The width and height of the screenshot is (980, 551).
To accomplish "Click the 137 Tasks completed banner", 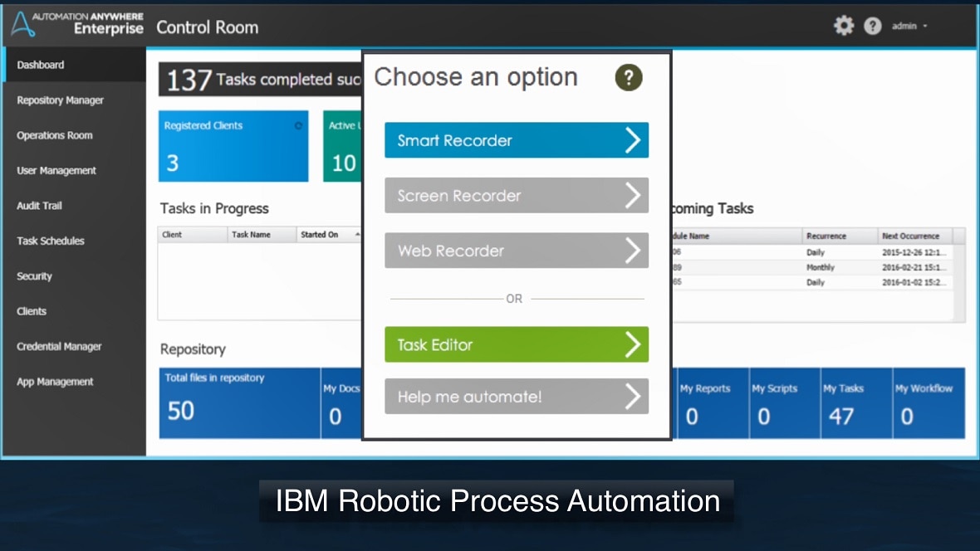I will click(x=260, y=80).
